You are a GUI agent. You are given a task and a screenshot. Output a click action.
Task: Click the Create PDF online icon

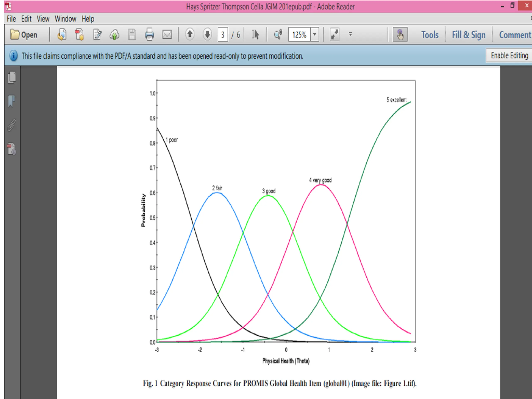[62, 35]
